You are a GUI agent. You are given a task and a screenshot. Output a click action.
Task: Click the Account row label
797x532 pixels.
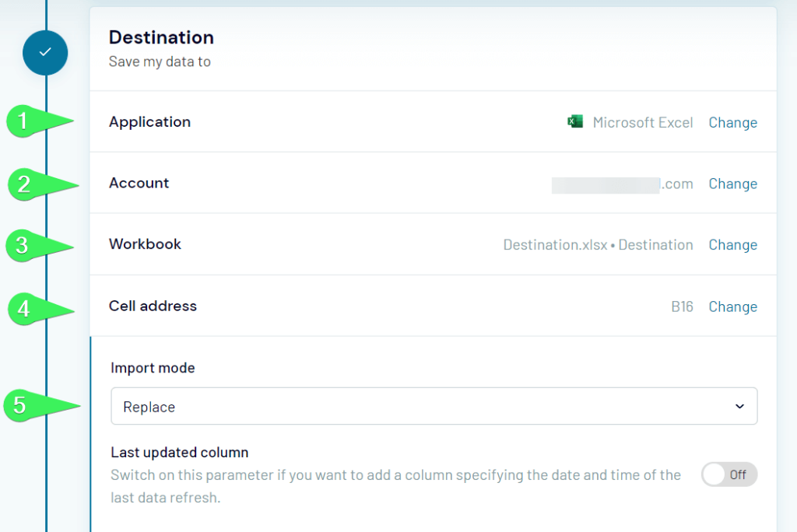(139, 184)
